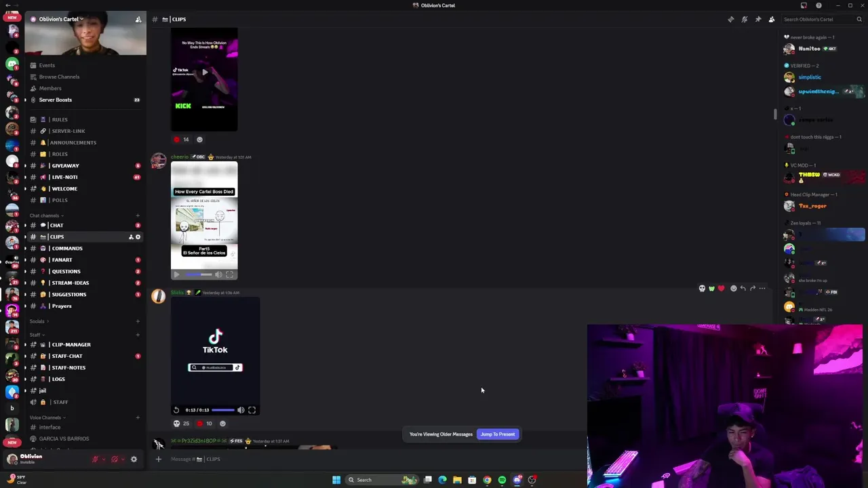Click TikTok logo video seek bar
Screen dimensions: 868x488
[x=223, y=410]
